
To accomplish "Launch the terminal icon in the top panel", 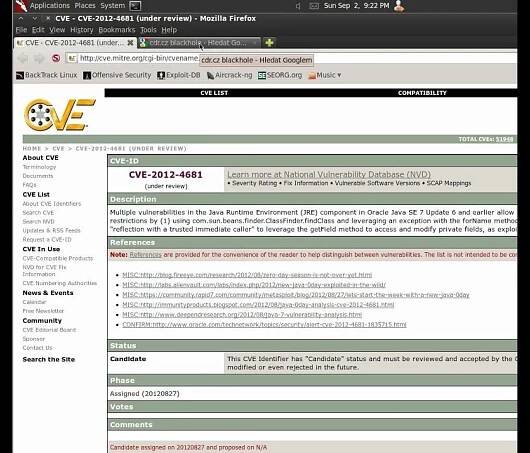I will 135,6.
